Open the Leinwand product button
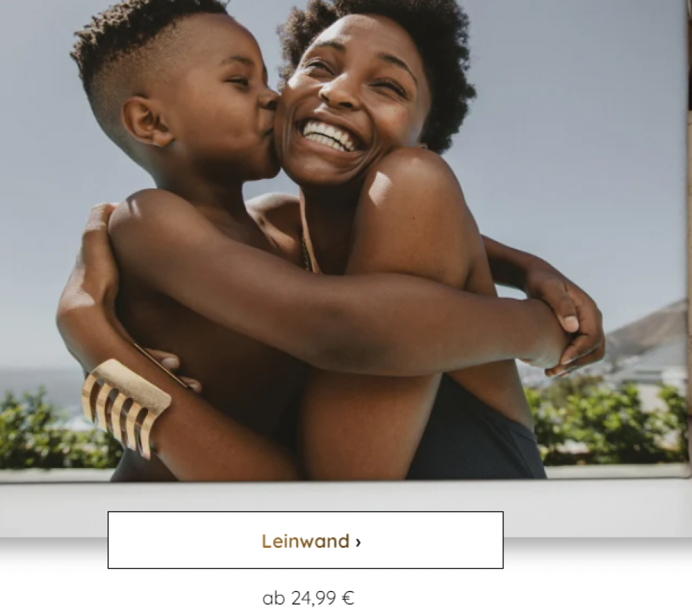The image size is (692, 616). 305,540
